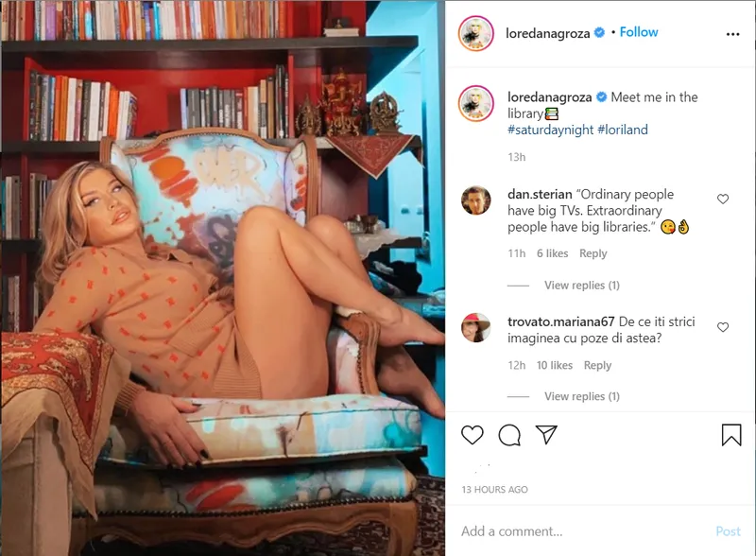756x556 pixels.
Task: Reply to dan.sterian's comment
Action: [x=593, y=253]
